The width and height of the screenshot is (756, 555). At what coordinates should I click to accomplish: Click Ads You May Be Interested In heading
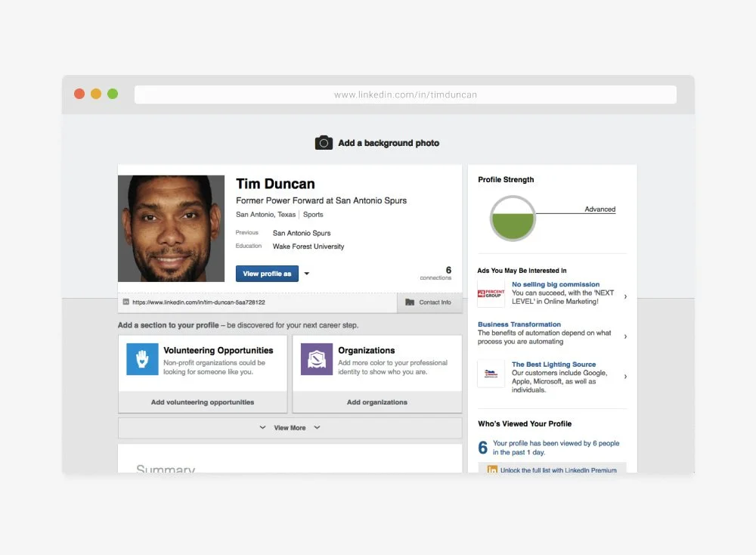[522, 271]
